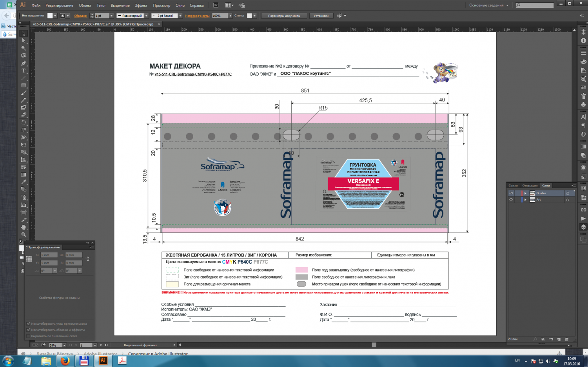Toggle 'Выровнять по пиксельной сетке' checkbox
This screenshot has width=588, height=367.
point(28,336)
